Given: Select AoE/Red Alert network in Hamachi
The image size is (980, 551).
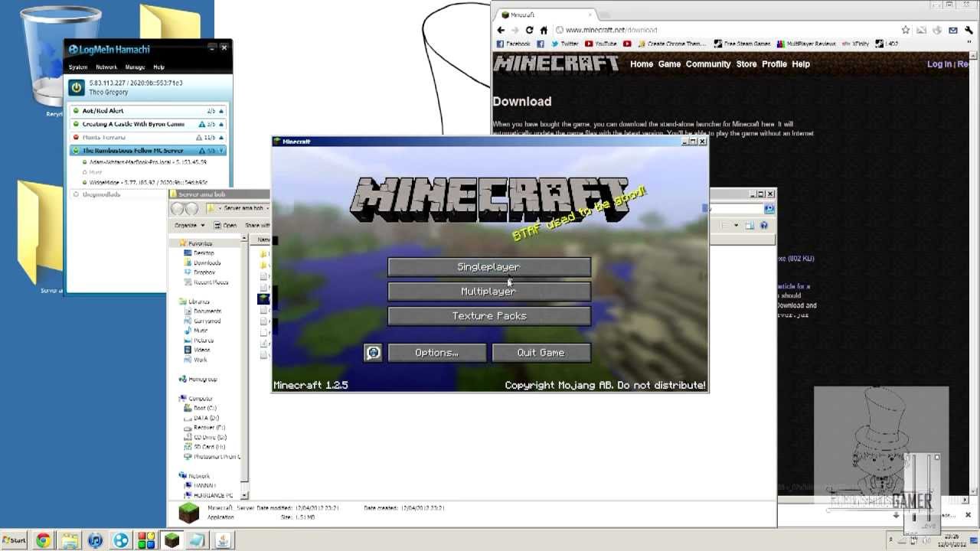Looking at the screenshot, I should point(149,111).
